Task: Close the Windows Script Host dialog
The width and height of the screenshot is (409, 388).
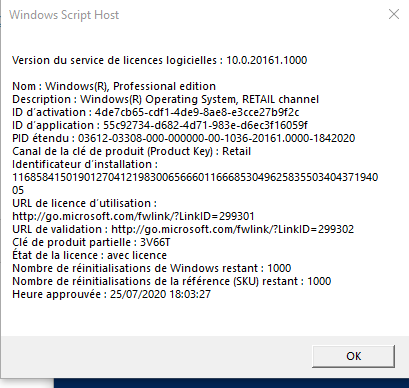Action: tap(394, 14)
